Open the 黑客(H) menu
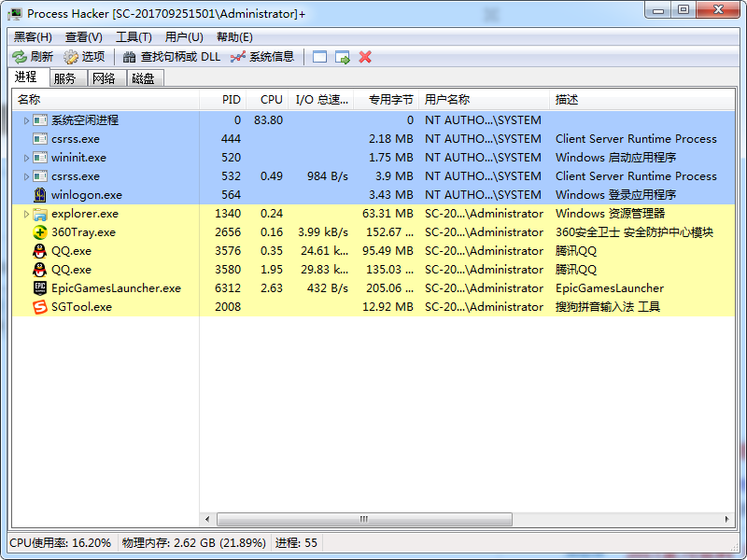747x560 pixels. pyautogui.click(x=33, y=37)
